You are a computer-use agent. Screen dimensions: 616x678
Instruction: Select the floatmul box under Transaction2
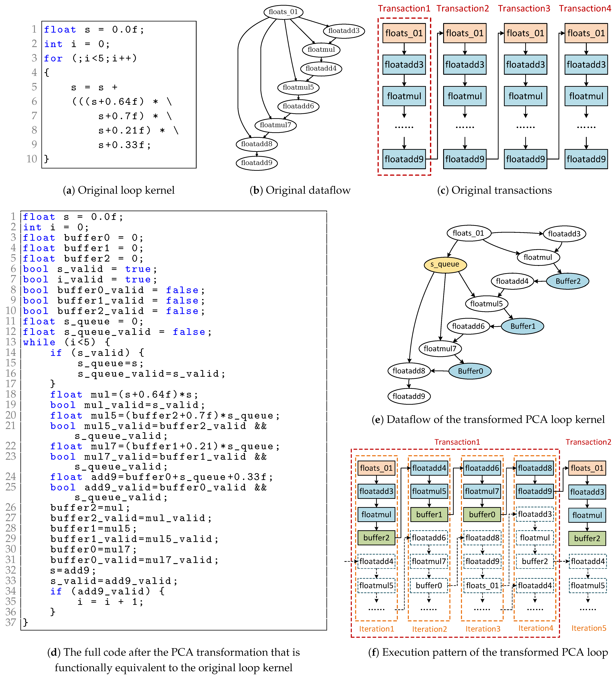click(464, 96)
